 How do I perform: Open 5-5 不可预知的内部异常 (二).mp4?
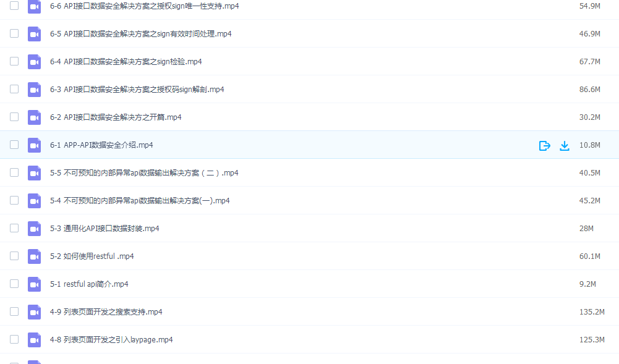[x=144, y=173]
